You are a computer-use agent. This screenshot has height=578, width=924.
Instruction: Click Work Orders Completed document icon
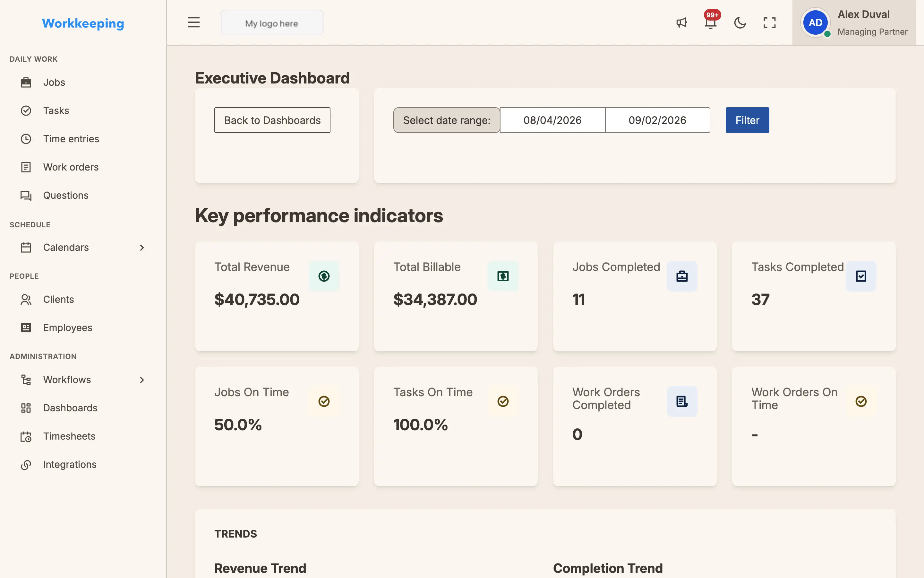[682, 401]
